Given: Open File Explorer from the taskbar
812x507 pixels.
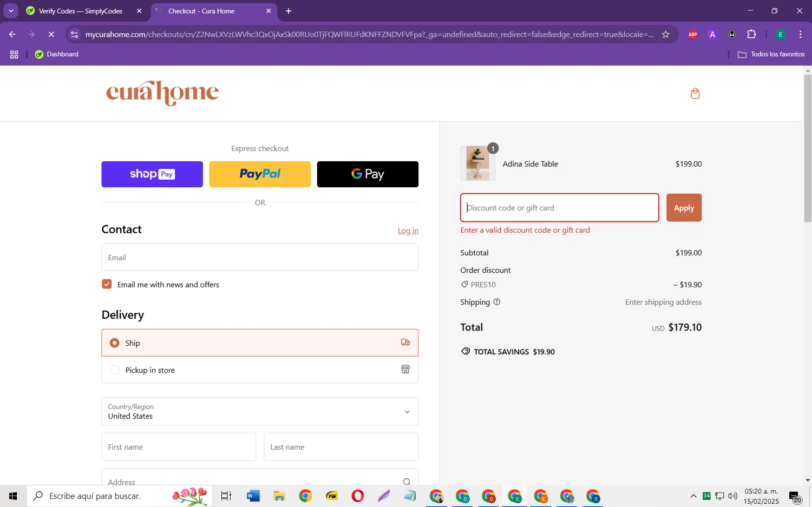Looking at the screenshot, I should click(279, 496).
